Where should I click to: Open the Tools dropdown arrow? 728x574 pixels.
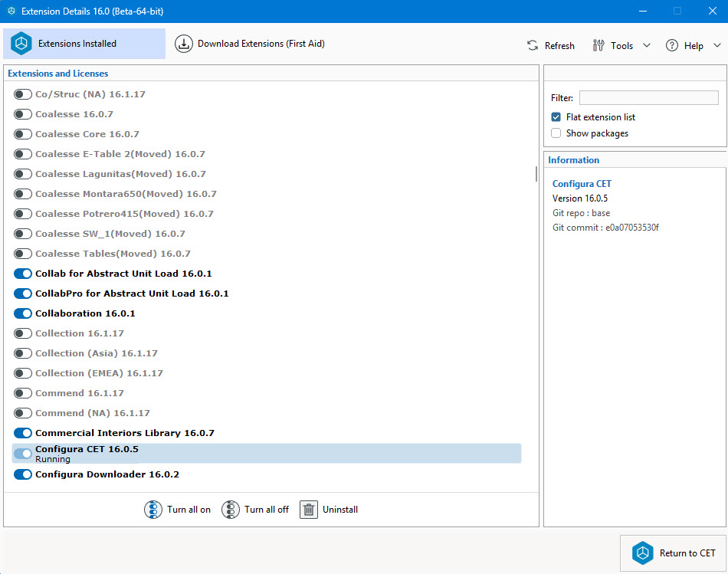point(647,45)
